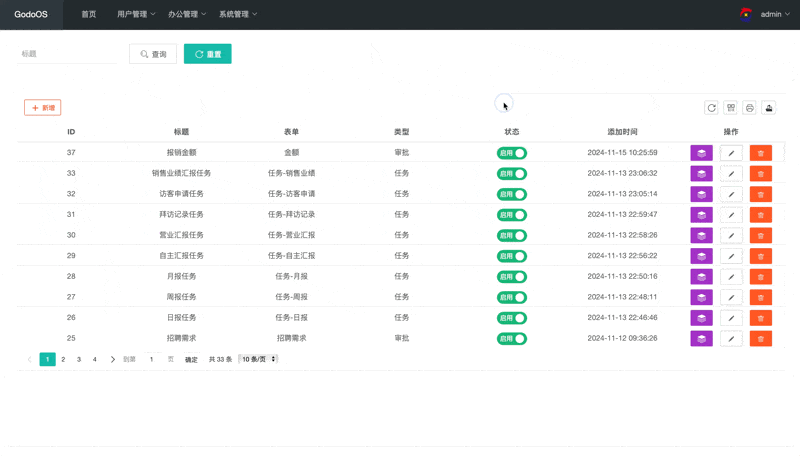Click the print table icon
The image size is (800, 456).
tap(749, 108)
